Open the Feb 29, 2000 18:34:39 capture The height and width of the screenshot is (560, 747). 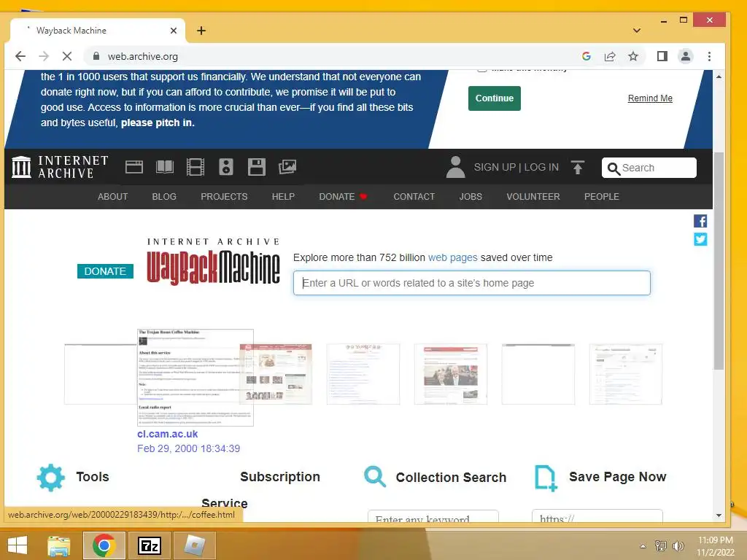pos(188,448)
